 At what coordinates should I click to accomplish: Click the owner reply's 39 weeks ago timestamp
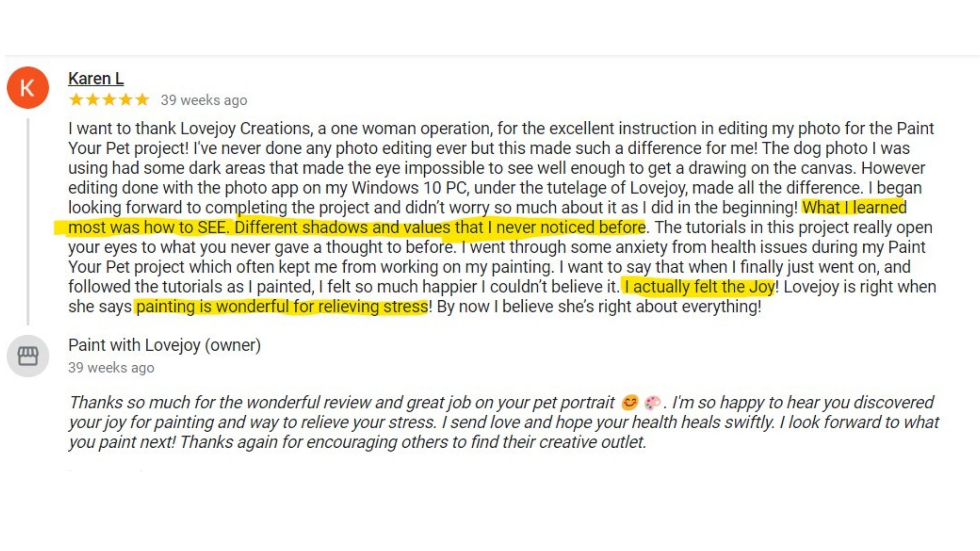coord(111,368)
